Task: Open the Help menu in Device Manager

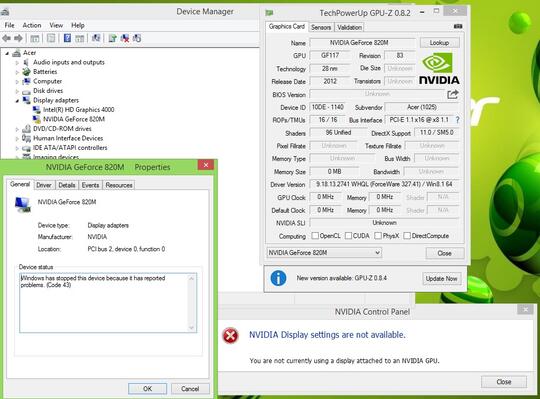Action: (78, 25)
